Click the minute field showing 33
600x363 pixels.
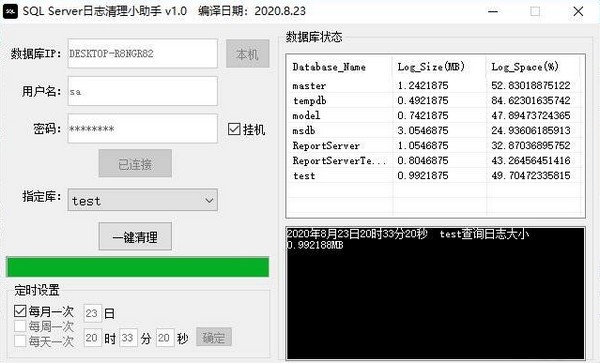tap(128, 338)
